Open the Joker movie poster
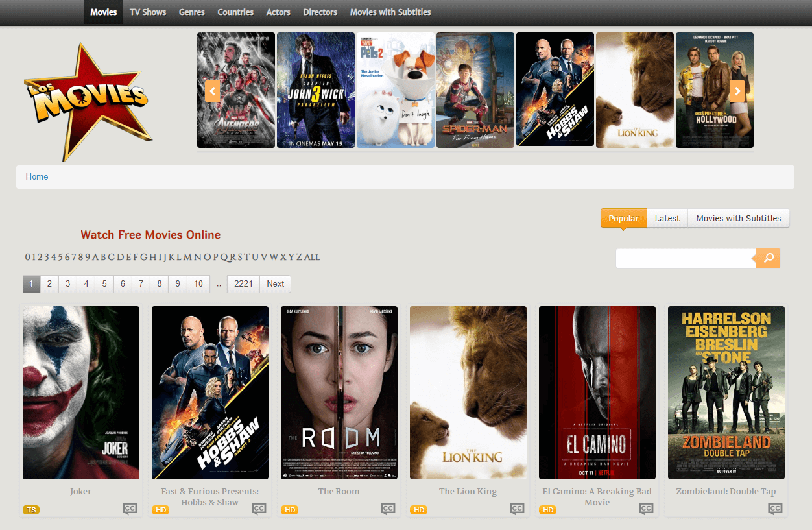This screenshot has height=530, width=812. (x=81, y=392)
